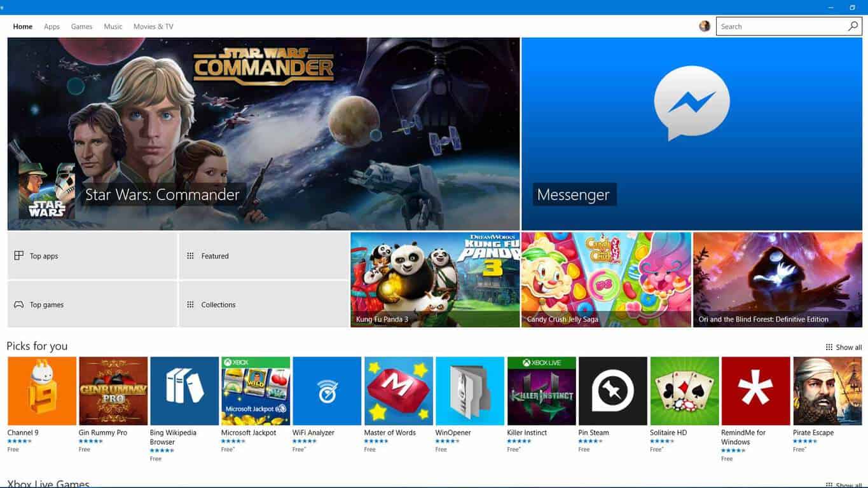
Task: Open the Killer Instinct game icon
Action: [x=542, y=391]
